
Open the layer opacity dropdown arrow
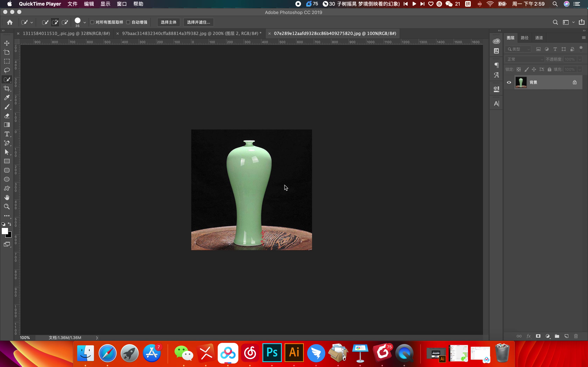point(580,59)
